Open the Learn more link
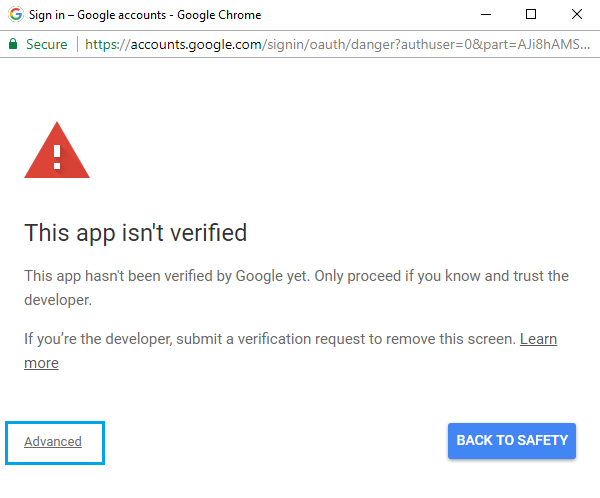 pyautogui.click(x=538, y=339)
